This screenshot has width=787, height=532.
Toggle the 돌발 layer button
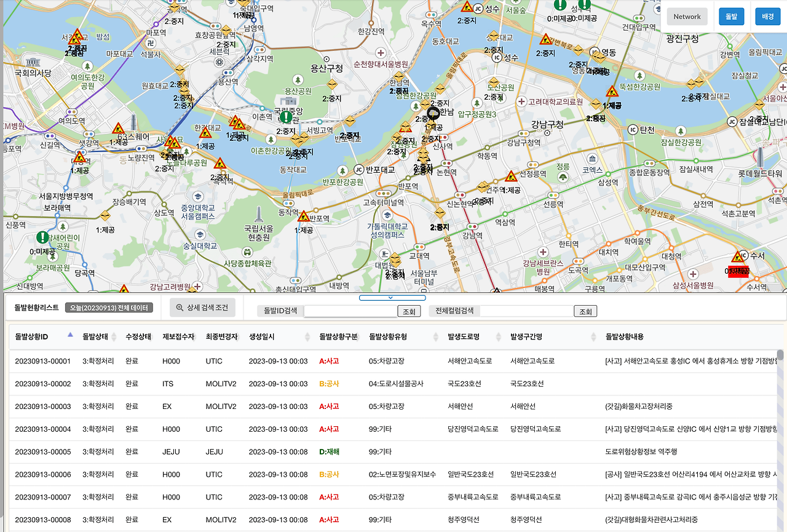pos(731,17)
